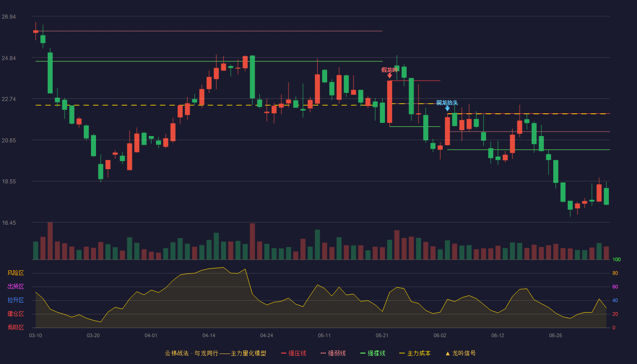Click the 40 indicator scale value

(615, 300)
